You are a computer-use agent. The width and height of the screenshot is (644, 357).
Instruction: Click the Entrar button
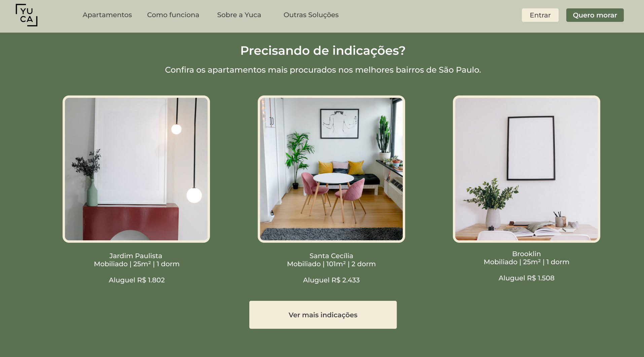[x=540, y=15]
